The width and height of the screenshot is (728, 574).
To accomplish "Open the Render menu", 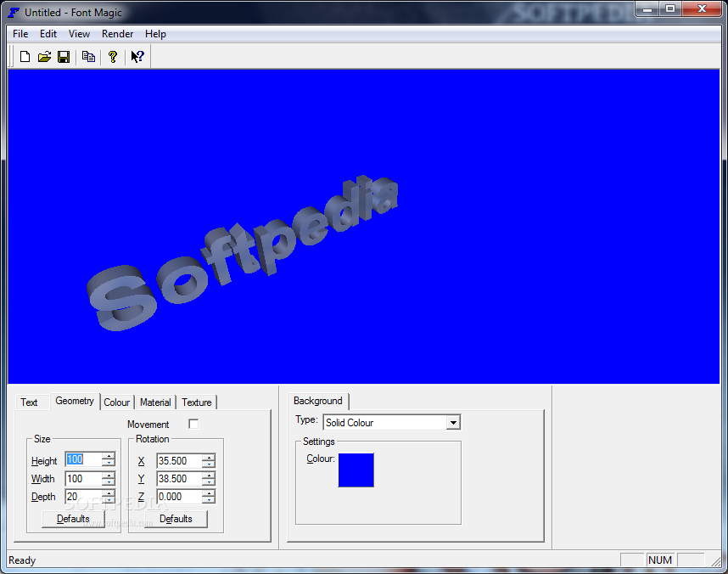I will click(x=117, y=34).
